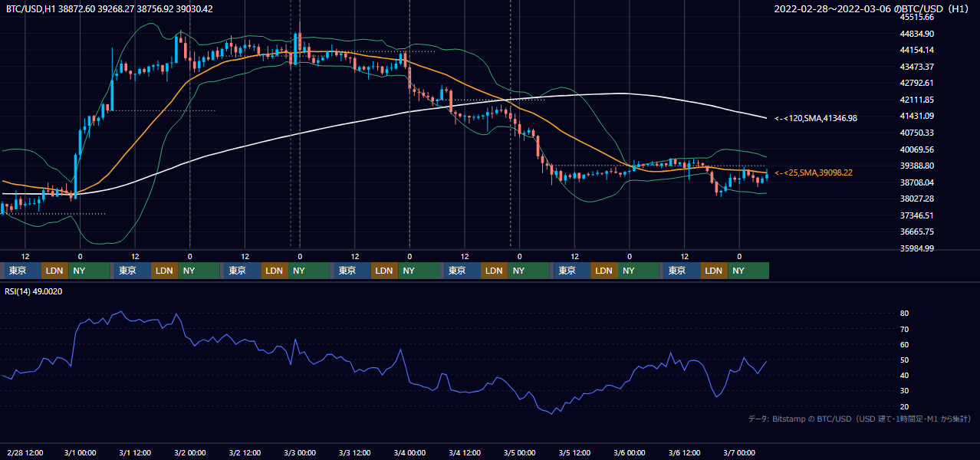
Task: Select the 2/28 12:00 date label
Action: point(25,452)
